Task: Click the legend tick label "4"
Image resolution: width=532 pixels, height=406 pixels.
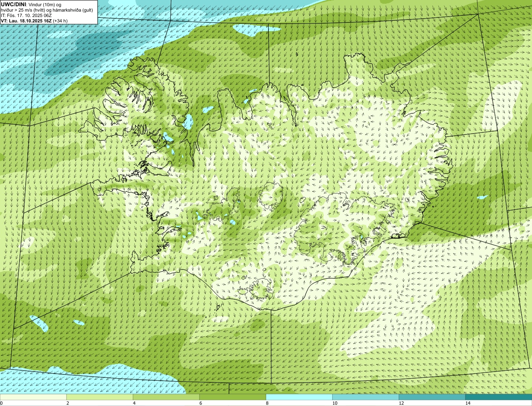Action: click(x=134, y=403)
